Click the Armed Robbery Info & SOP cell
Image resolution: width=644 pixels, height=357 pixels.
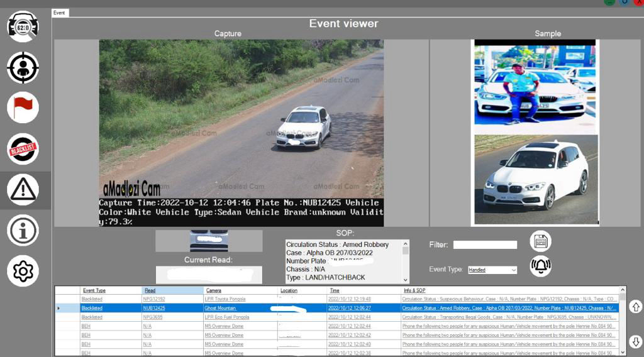click(x=509, y=308)
